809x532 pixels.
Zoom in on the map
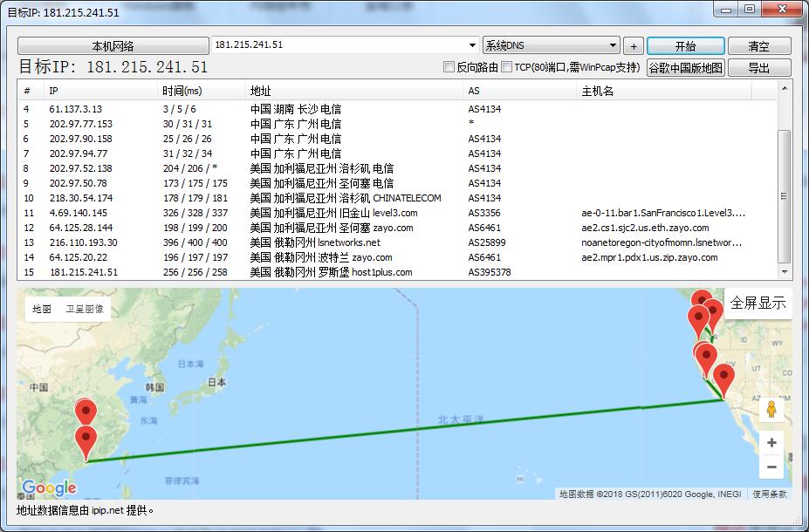coord(771,442)
